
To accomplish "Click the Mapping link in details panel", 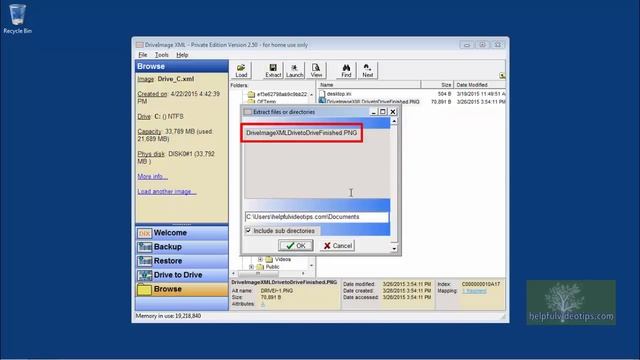I will pos(474,291).
